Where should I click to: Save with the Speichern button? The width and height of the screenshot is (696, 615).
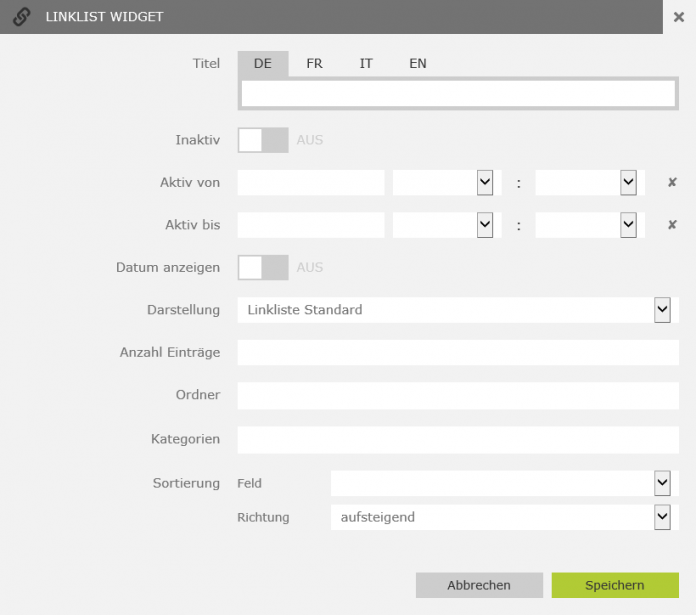(615, 585)
